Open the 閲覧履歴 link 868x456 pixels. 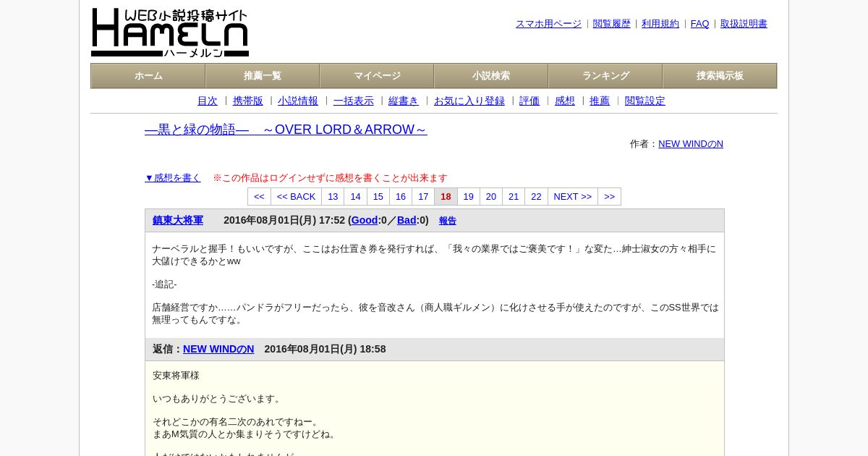tap(612, 24)
